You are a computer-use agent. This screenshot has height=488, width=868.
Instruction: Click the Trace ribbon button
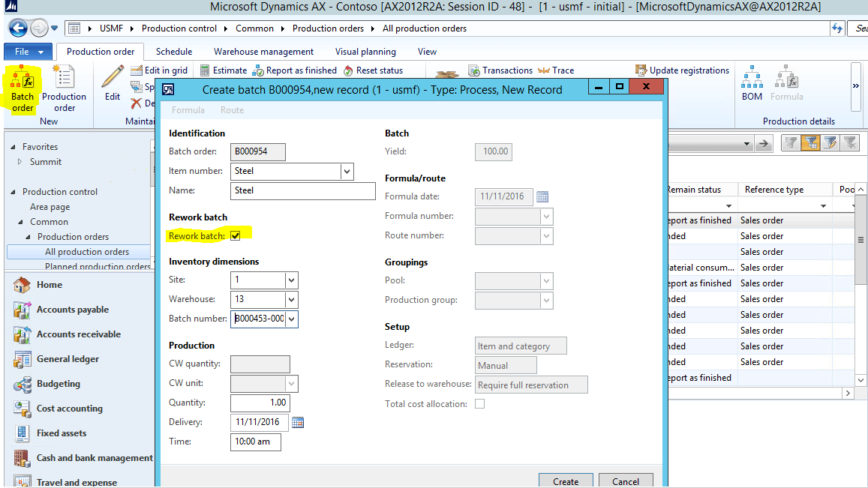556,70
